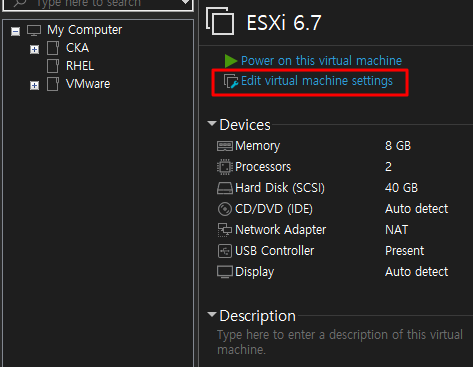Click the VMware folder icon

[x=53, y=84]
